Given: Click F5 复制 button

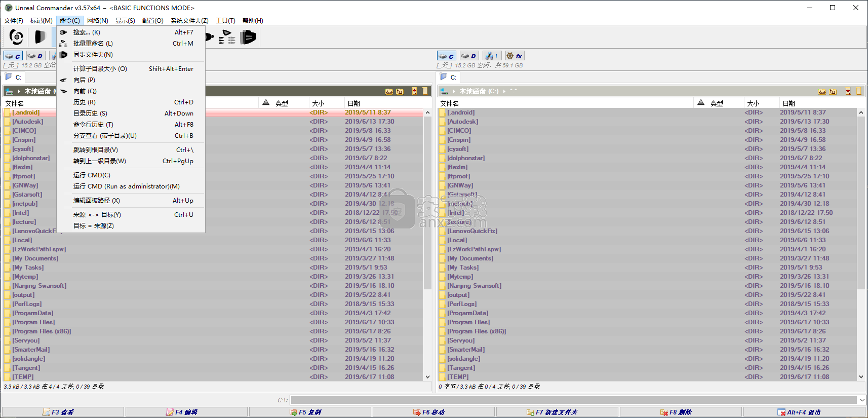Looking at the screenshot, I should click(310, 412).
